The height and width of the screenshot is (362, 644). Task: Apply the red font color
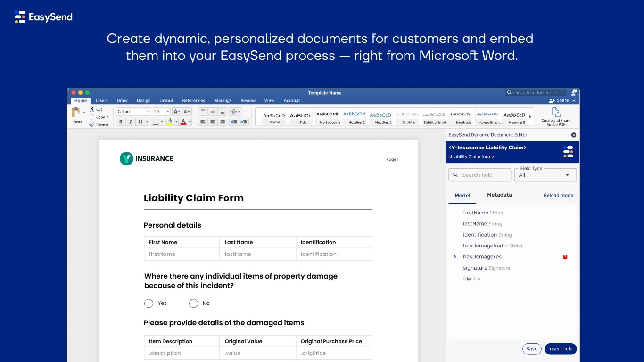click(184, 122)
